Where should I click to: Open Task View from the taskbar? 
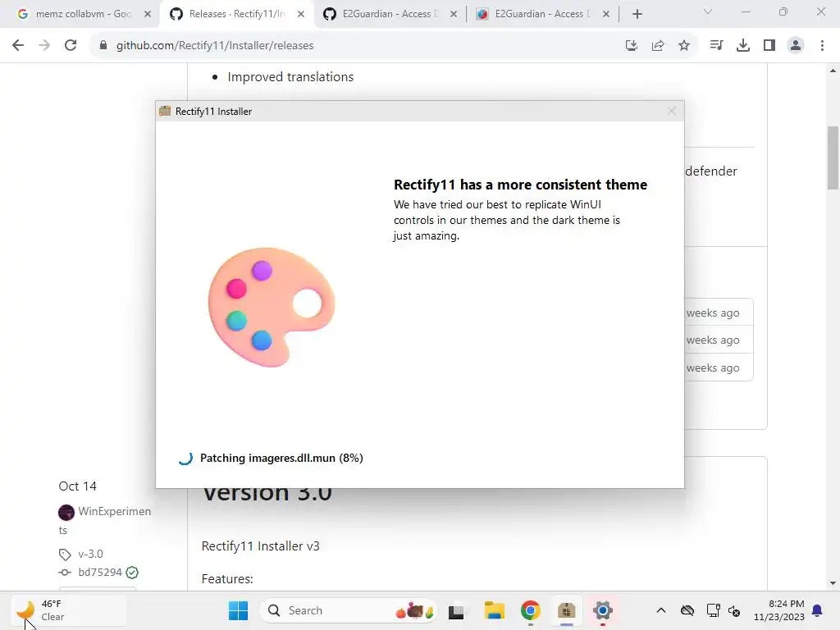456,610
